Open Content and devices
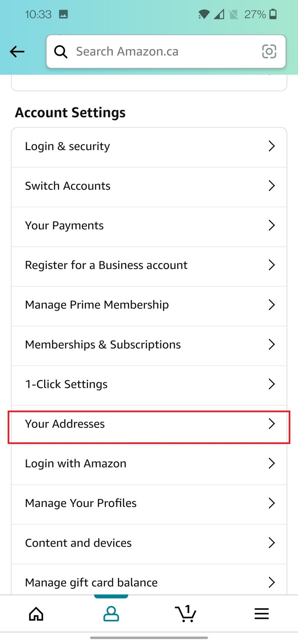This screenshot has height=644, width=298. point(78,543)
